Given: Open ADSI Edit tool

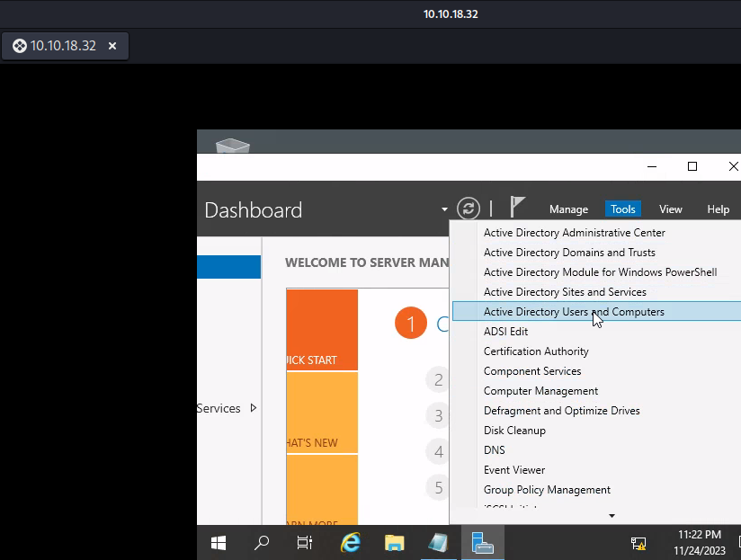Looking at the screenshot, I should (x=596, y=332).
